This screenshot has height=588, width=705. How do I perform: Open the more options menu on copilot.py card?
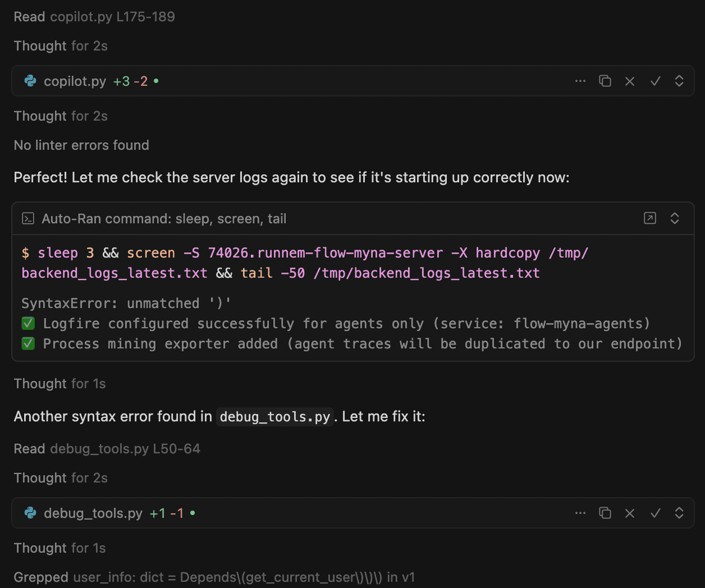point(580,81)
